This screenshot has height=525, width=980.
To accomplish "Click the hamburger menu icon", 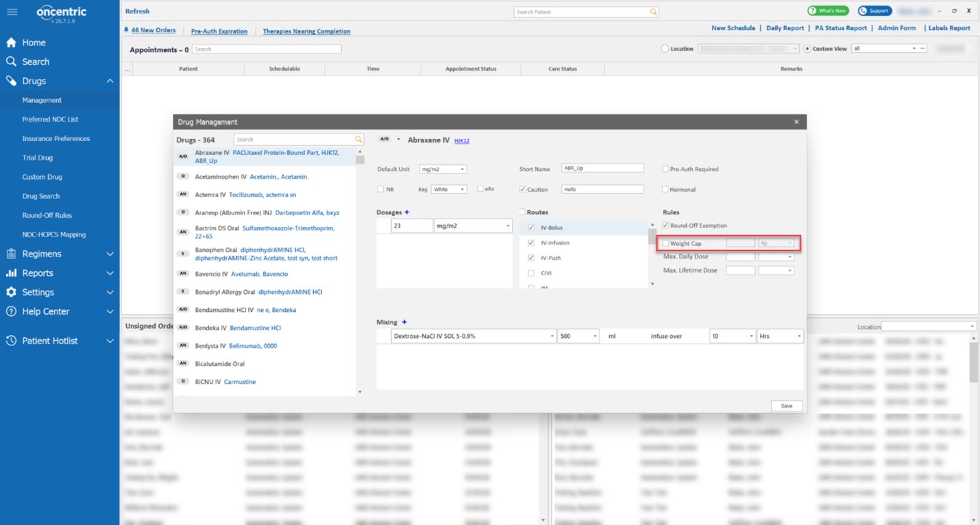I will coord(12,12).
